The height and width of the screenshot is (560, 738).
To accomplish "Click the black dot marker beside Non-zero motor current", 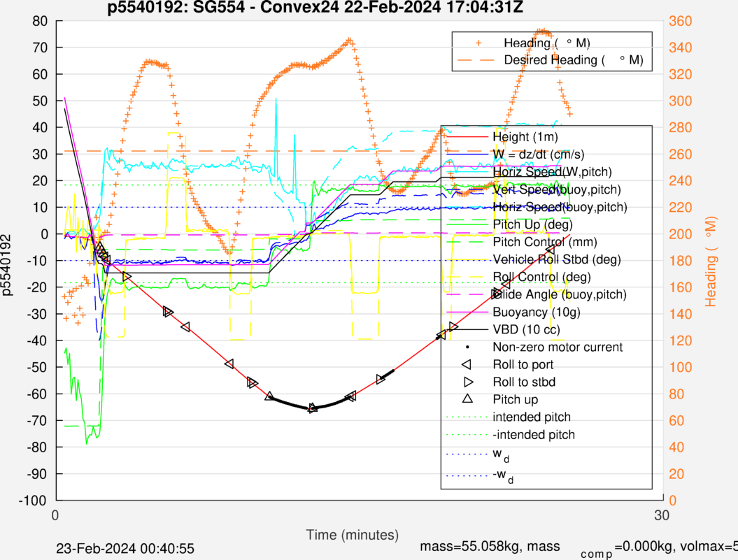I will pos(467,347).
